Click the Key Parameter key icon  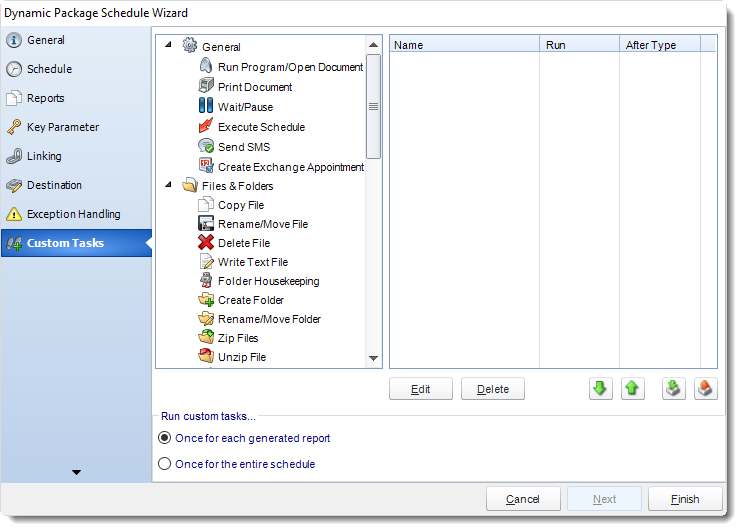tap(14, 127)
